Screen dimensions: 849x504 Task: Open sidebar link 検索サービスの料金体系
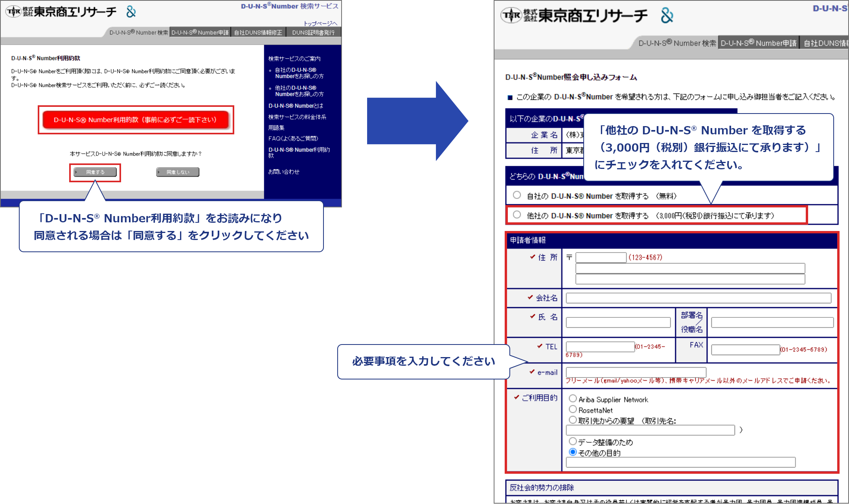(x=297, y=117)
